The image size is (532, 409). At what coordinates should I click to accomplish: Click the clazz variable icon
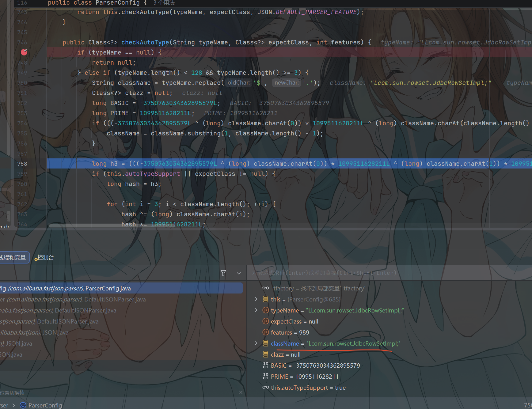pyautogui.click(x=266, y=354)
